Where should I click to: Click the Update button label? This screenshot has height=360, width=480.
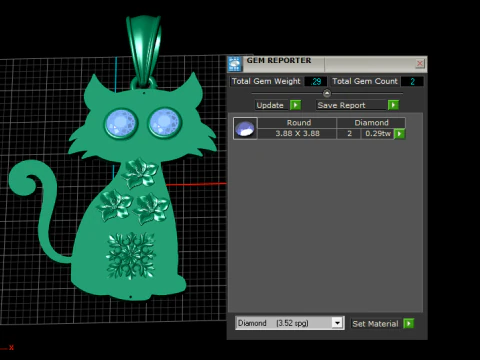(270, 105)
